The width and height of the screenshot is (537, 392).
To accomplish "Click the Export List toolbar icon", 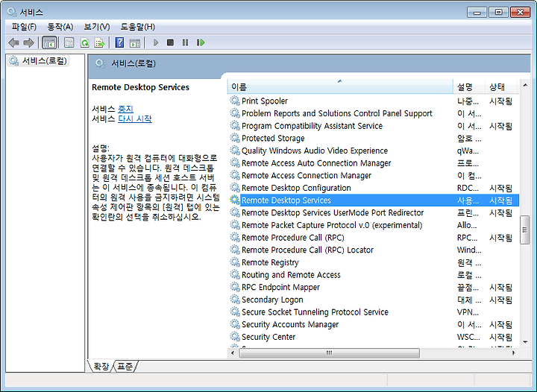I will tap(99, 42).
